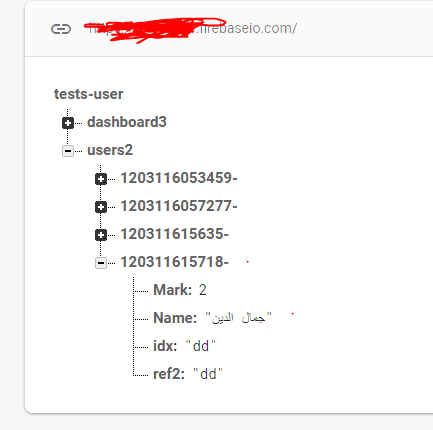Viewport: 433px width, 430px height.
Task: Edit the ref2 value "dd"
Action: 208,374
